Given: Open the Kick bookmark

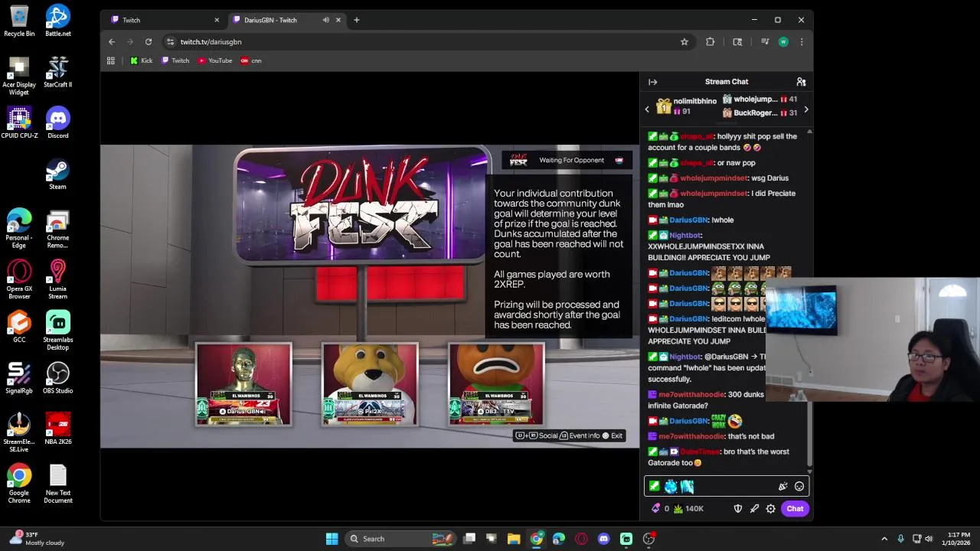Looking at the screenshot, I should [x=141, y=60].
